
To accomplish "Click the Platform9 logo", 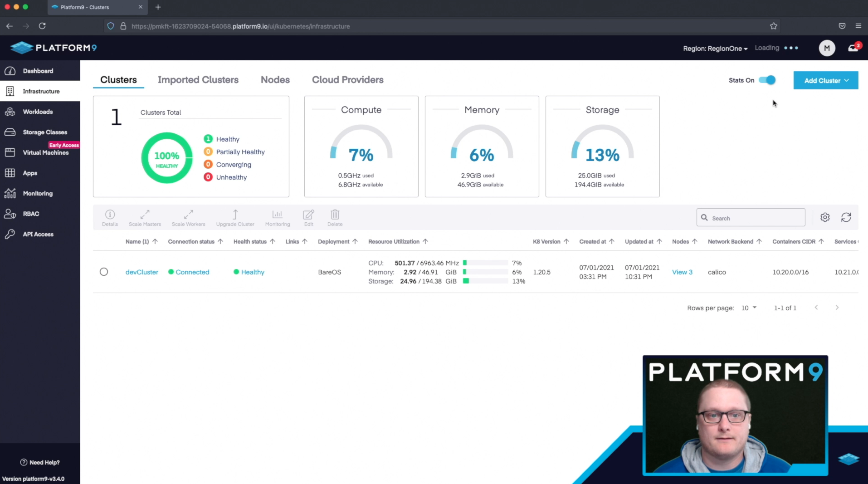I will pyautogui.click(x=54, y=48).
